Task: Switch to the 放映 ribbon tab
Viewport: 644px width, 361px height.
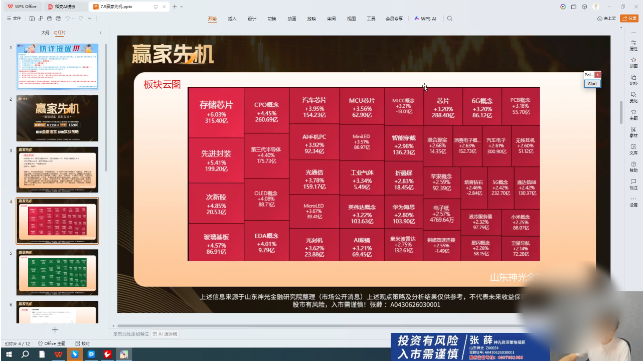Action: (311, 19)
